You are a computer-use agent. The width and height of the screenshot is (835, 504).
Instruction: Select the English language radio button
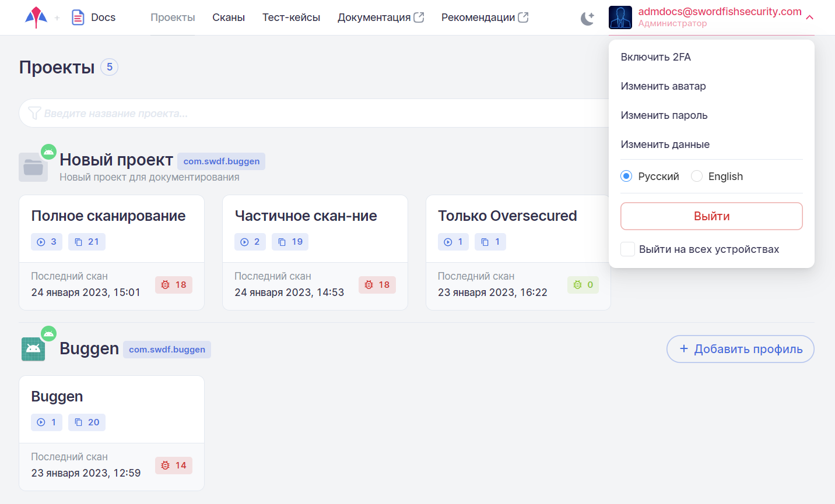click(x=697, y=177)
